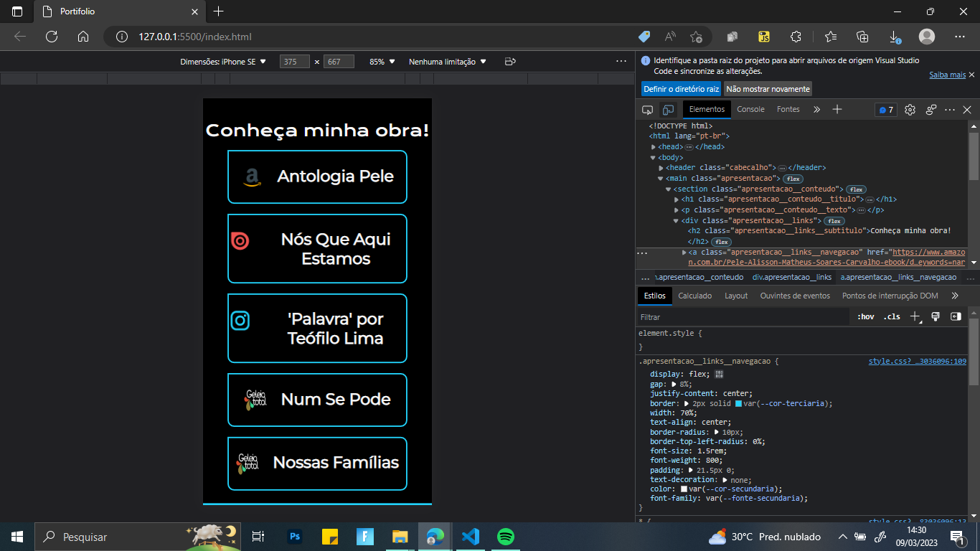Switch to the Fontes tab
Image resolution: width=980 pixels, height=551 pixels.
tap(788, 109)
